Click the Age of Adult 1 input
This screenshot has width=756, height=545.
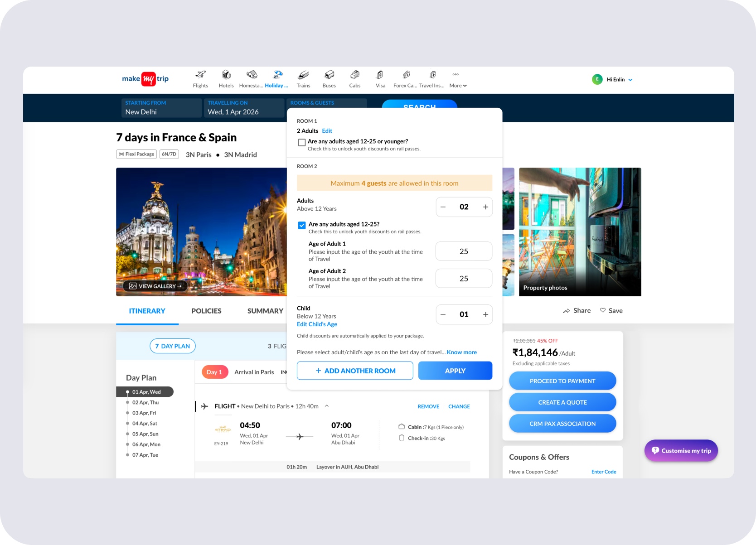click(x=464, y=251)
